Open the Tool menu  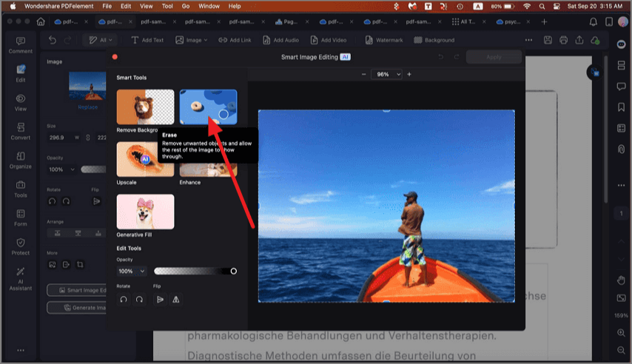point(167,6)
